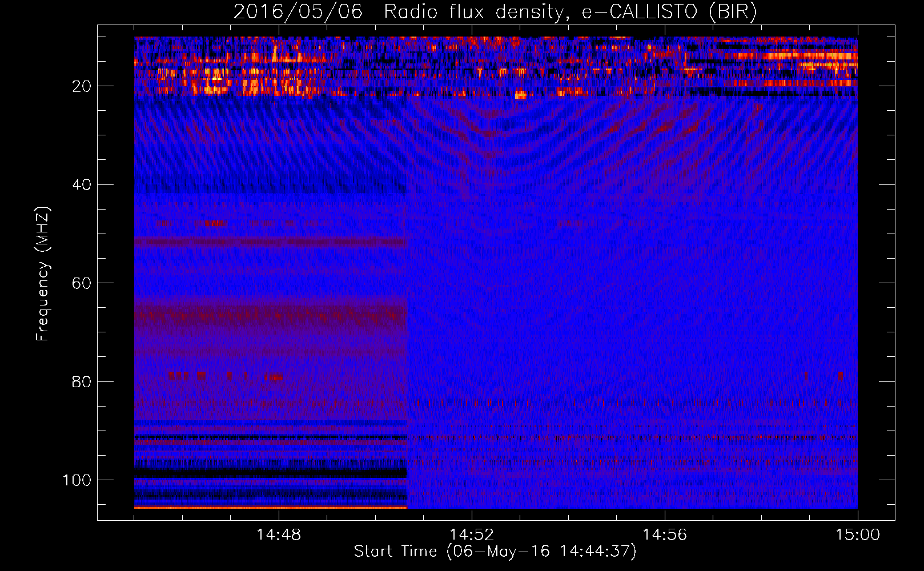The image size is (924, 571).
Task: Click the 80 MHz frequency tick label
Action: (82, 382)
